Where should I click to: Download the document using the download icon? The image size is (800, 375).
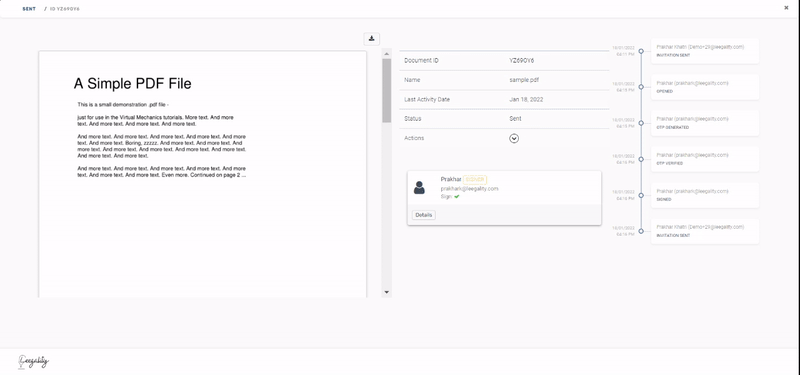pyautogui.click(x=371, y=39)
